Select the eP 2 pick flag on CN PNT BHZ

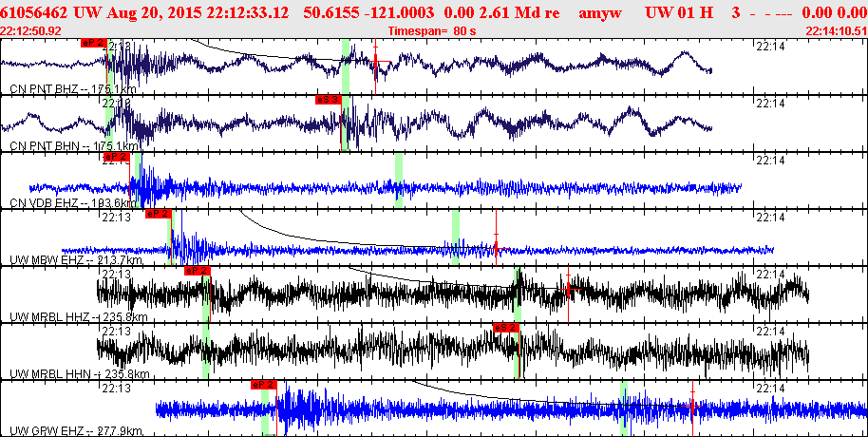tap(94, 43)
